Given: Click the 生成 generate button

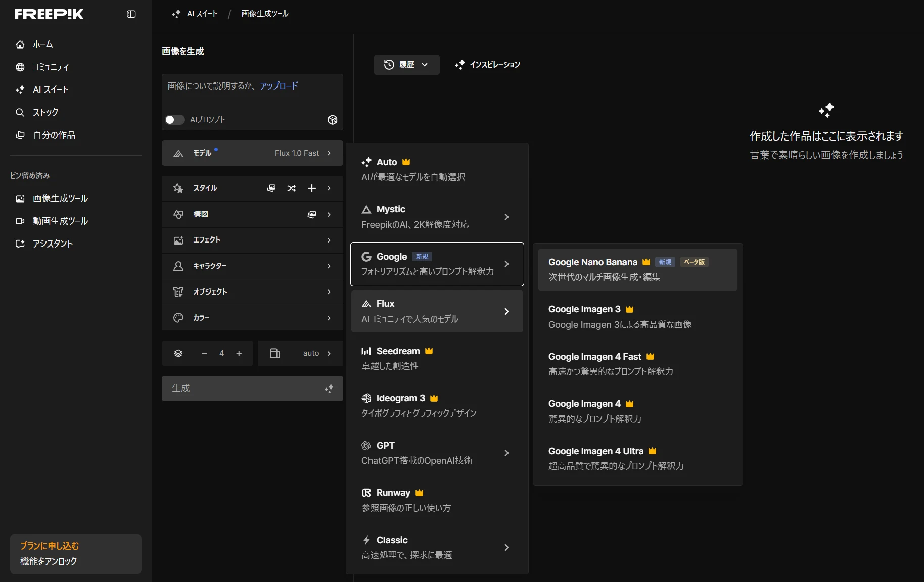Looking at the screenshot, I should click(x=252, y=389).
